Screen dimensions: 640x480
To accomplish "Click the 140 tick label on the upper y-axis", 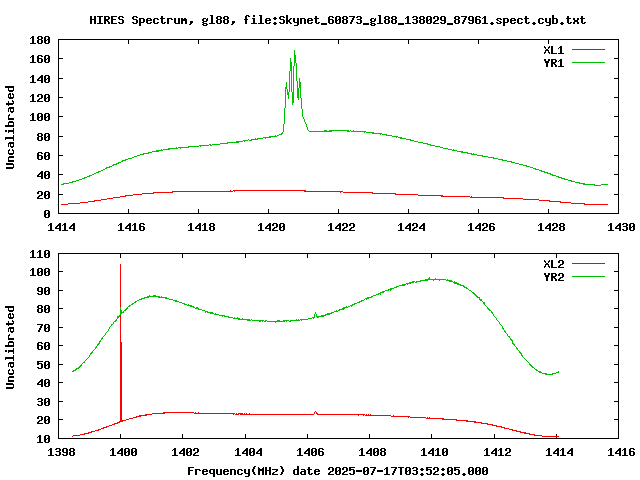I will tap(40, 79).
